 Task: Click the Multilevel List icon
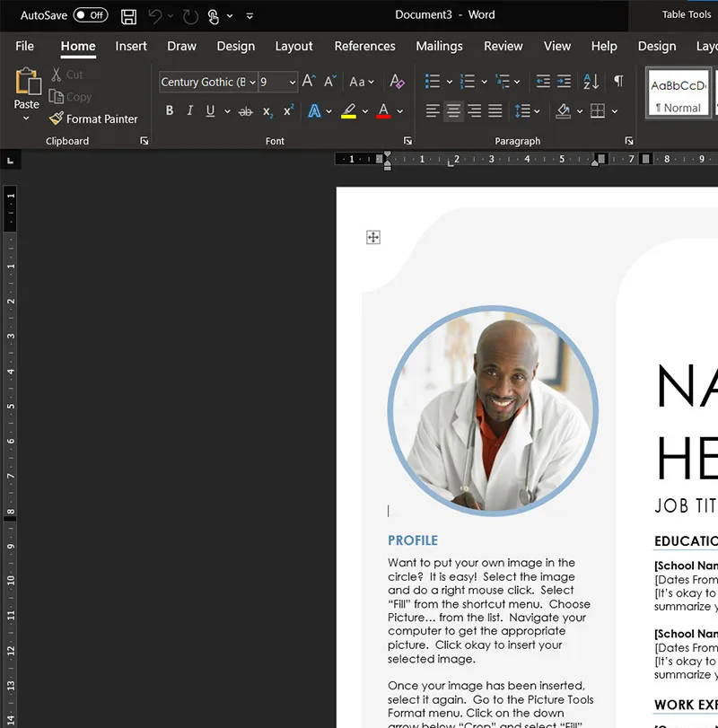coord(503,82)
